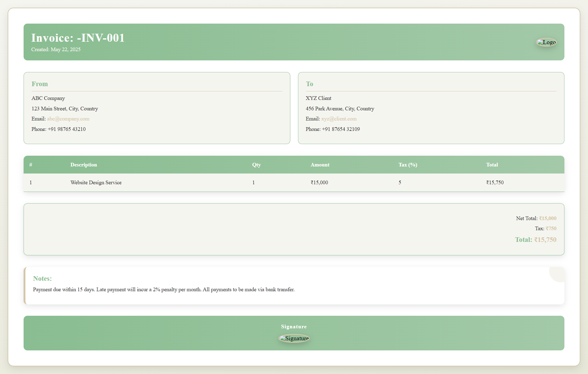This screenshot has width=588, height=374.
Task: Click the Amount column header
Action: (x=320, y=165)
